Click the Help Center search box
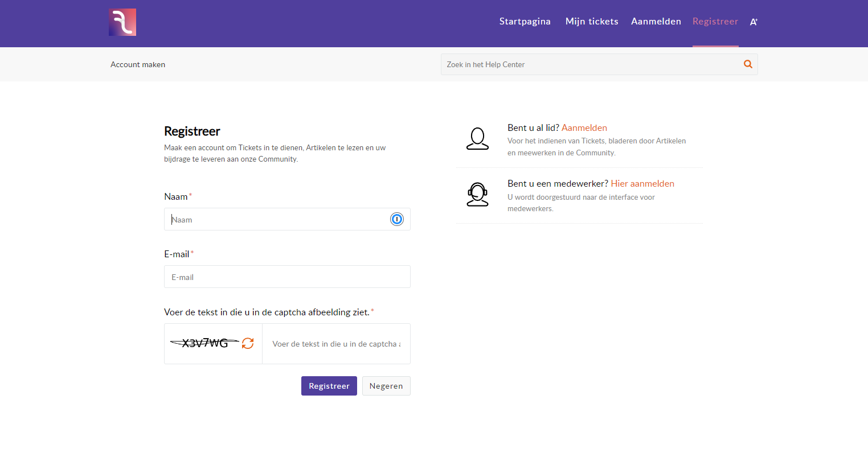This screenshot has height=461, width=868. (589, 65)
